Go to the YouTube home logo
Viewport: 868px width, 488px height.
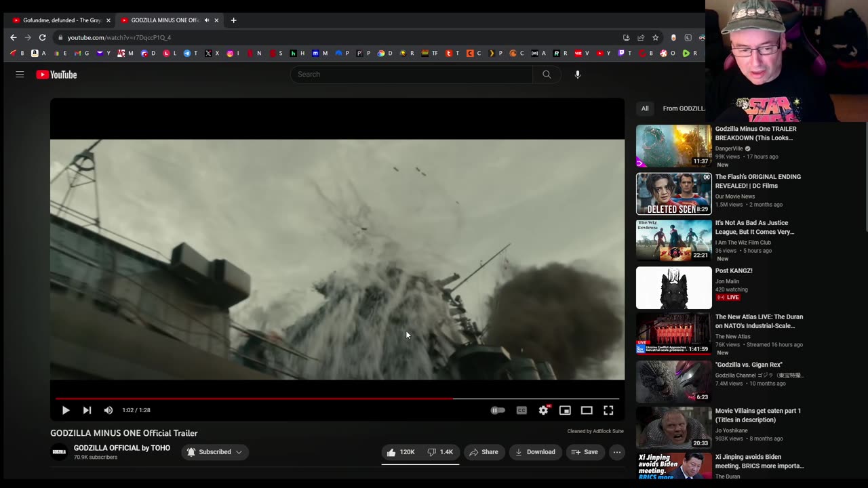point(56,75)
